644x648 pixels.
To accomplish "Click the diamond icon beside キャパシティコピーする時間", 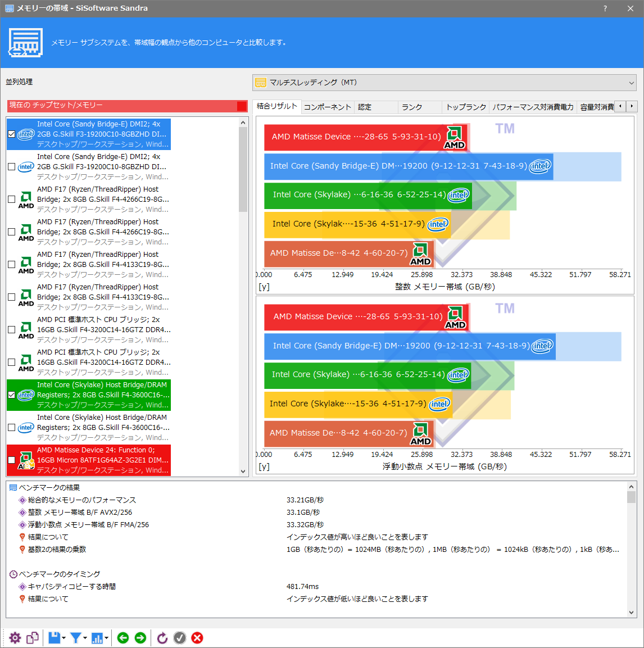I will pos(22,586).
